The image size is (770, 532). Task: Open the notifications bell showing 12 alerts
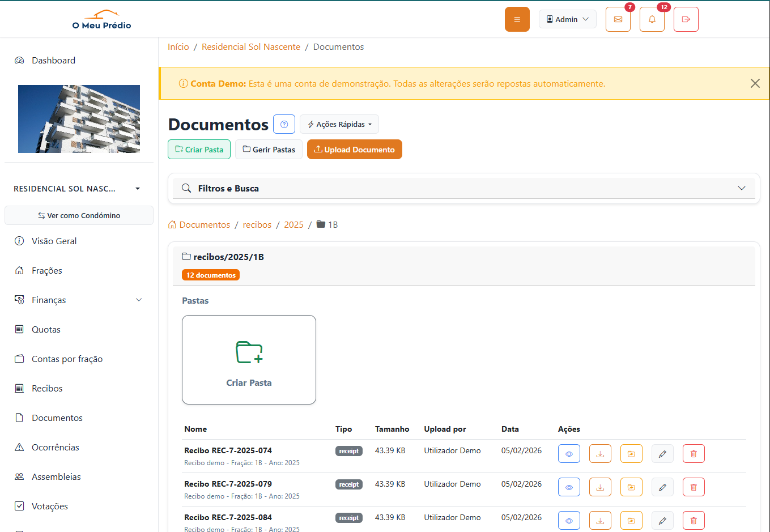click(x=652, y=19)
